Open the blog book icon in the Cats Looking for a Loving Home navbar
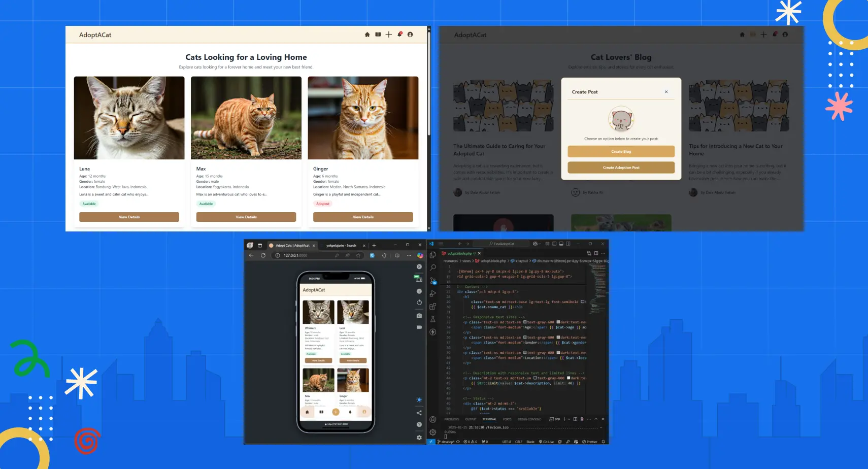Image resolution: width=868 pixels, height=469 pixels. point(378,35)
